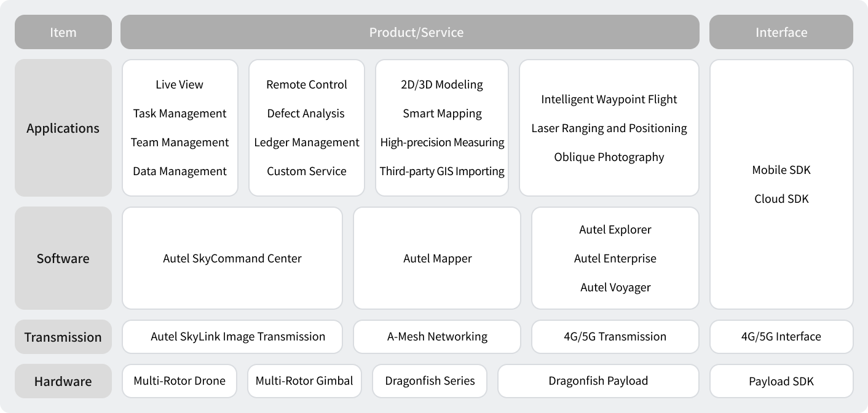Screen dimensions: 868x413
Task: Select the Interface header
Action: coord(781,32)
